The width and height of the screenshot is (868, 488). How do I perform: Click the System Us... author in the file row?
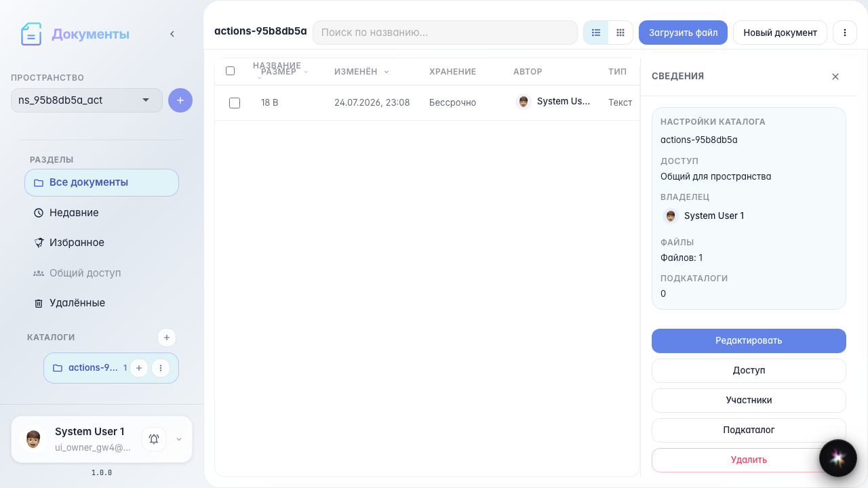click(x=553, y=102)
